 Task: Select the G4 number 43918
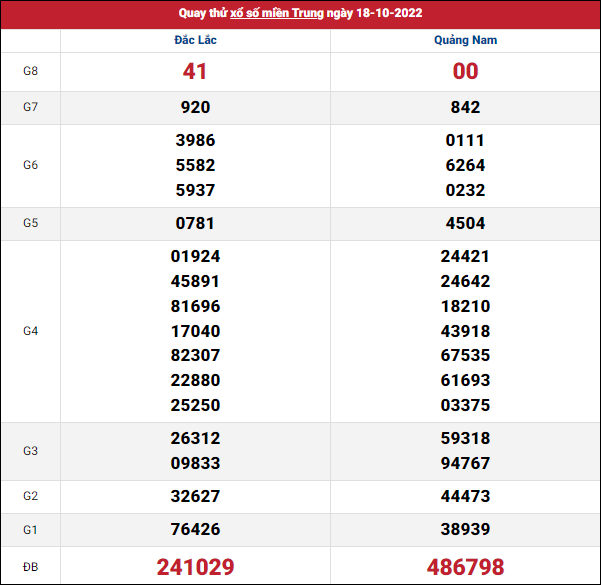(465, 331)
